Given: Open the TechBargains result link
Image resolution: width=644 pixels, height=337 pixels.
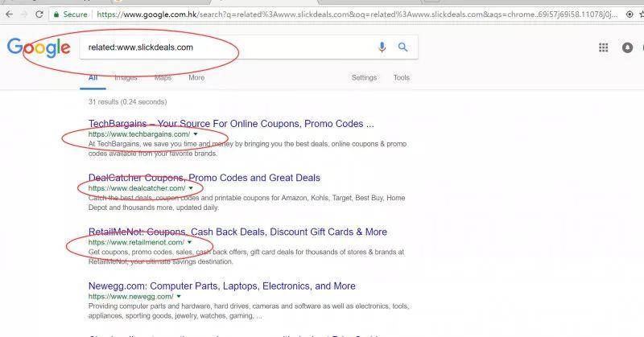Looking at the screenshot, I should [x=231, y=124].
